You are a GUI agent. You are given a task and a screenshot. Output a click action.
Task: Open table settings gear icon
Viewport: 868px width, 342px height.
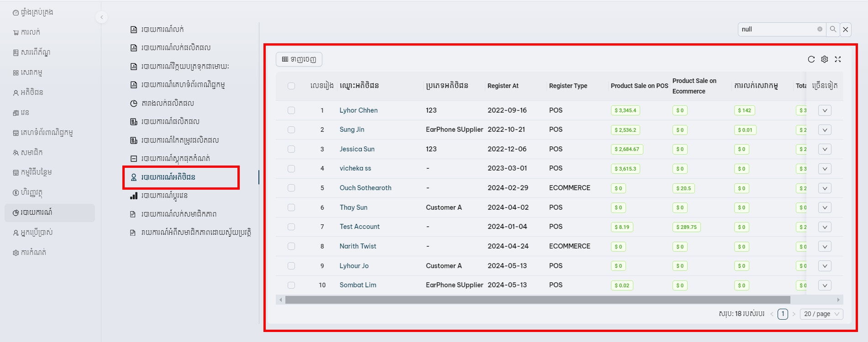click(824, 59)
